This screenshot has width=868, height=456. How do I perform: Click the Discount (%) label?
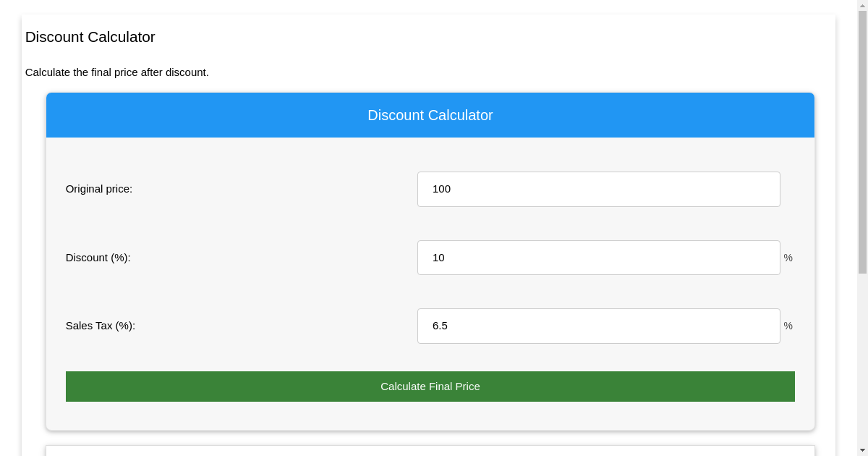tap(98, 258)
